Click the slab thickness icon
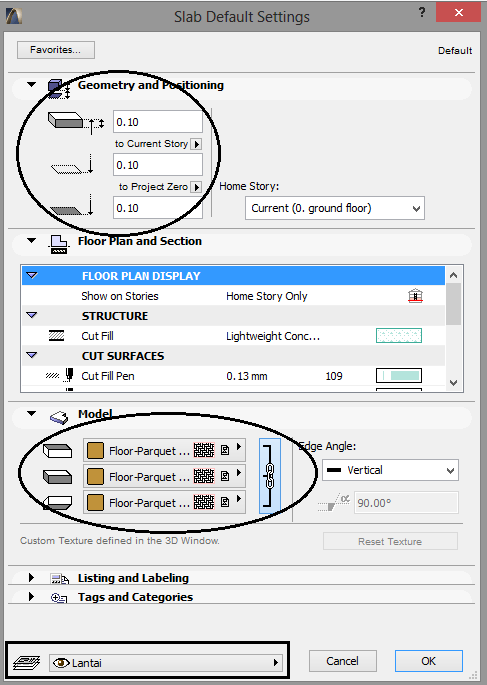Image resolution: width=487 pixels, height=685 pixels. pos(76,122)
